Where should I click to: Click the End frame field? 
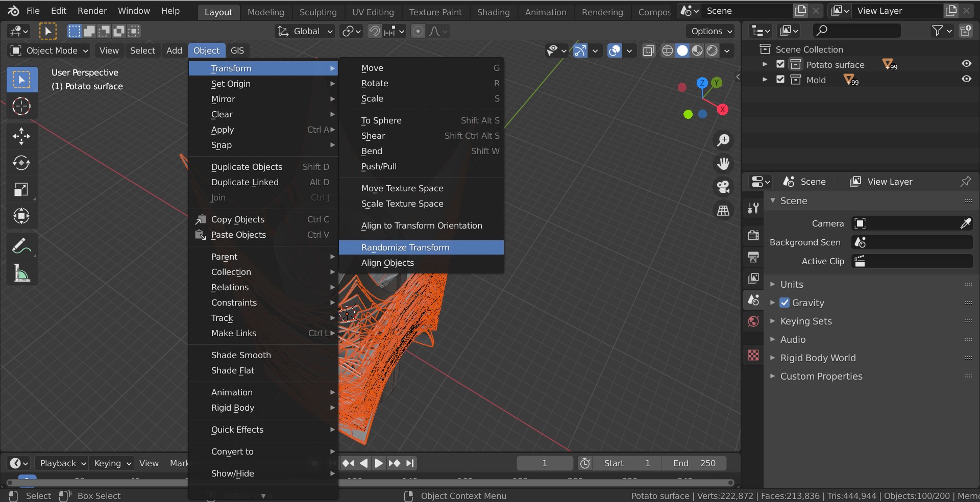tap(694, 463)
